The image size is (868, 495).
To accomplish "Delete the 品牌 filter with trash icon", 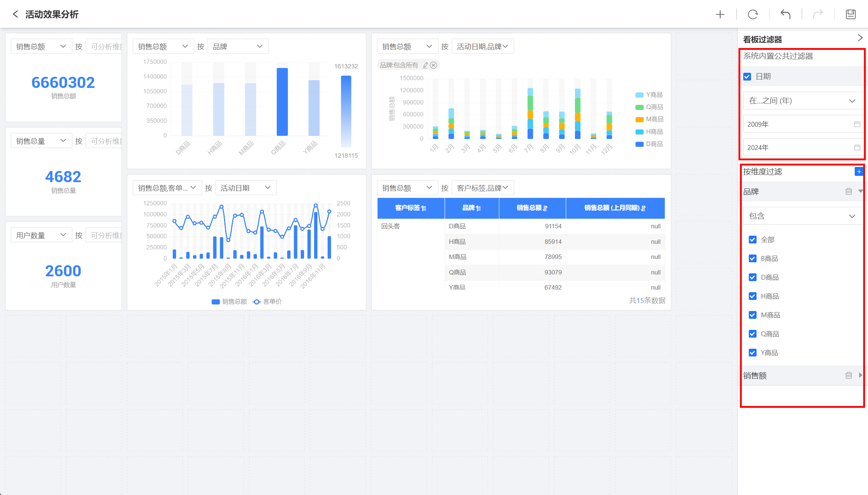I will pyautogui.click(x=848, y=191).
